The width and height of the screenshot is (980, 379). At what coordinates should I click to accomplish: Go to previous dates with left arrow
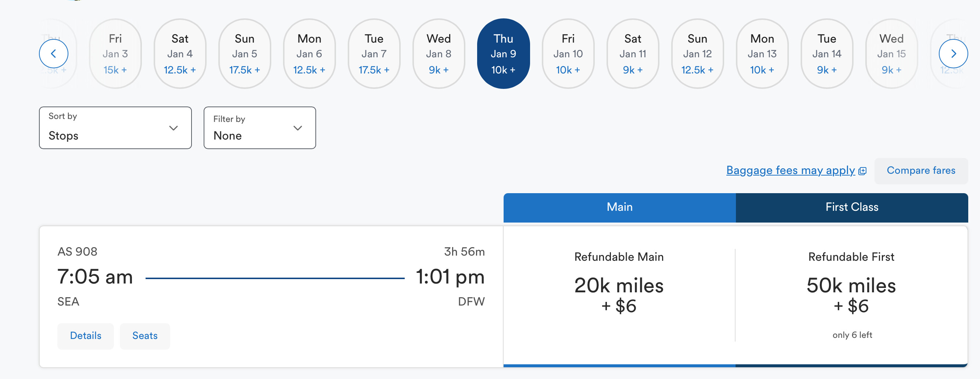click(54, 54)
